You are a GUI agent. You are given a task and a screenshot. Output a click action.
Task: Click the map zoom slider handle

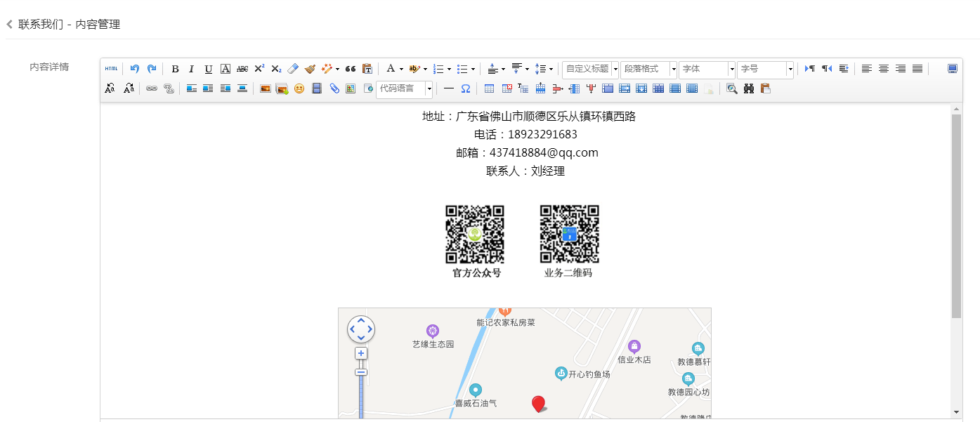point(361,372)
